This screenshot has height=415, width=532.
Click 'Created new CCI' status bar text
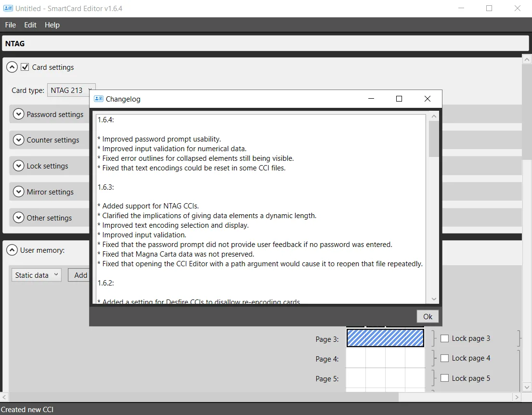point(27,410)
